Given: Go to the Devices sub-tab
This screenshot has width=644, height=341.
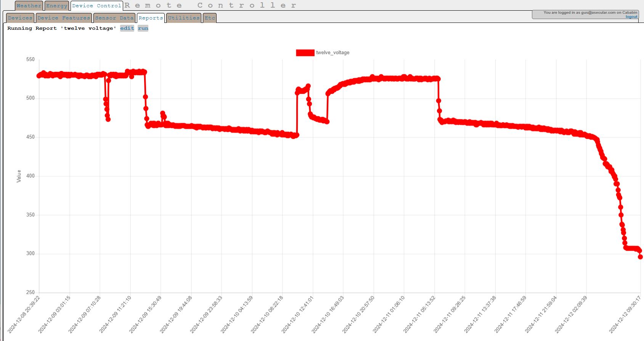Looking at the screenshot, I should click(x=20, y=18).
